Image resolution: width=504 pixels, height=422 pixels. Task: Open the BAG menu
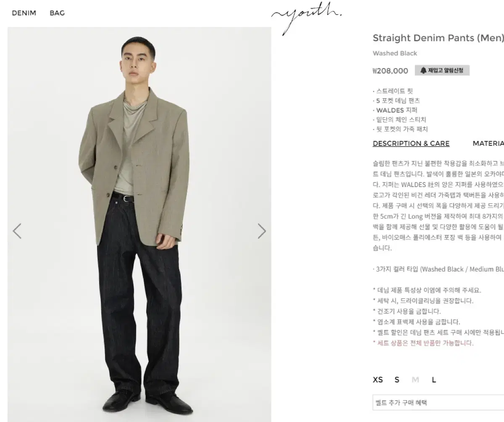pyautogui.click(x=57, y=13)
